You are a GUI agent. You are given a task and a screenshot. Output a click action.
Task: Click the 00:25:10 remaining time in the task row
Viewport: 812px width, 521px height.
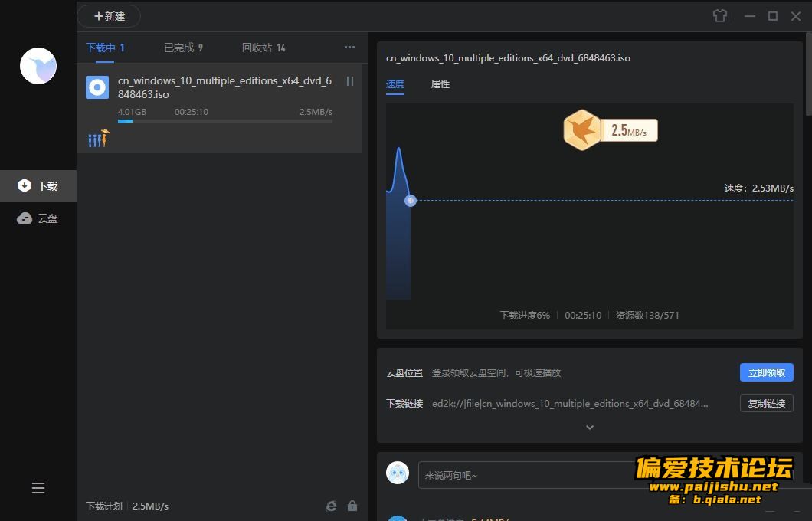pos(191,112)
